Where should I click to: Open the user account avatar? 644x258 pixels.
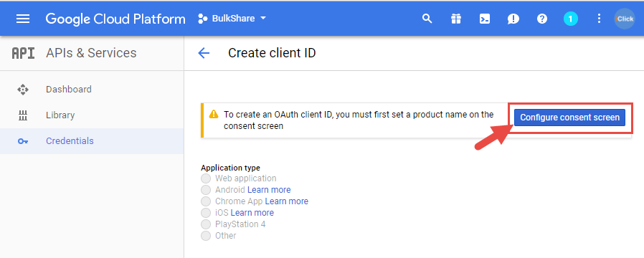tap(625, 19)
